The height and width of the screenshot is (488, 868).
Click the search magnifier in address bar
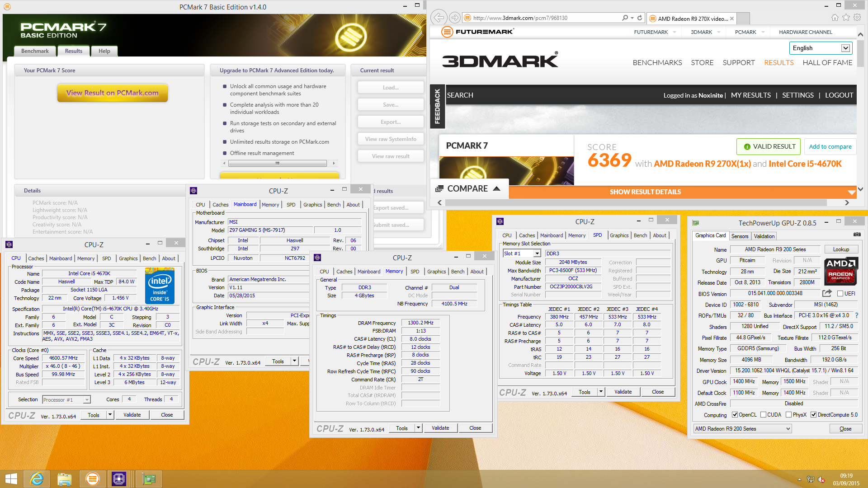pyautogui.click(x=625, y=18)
